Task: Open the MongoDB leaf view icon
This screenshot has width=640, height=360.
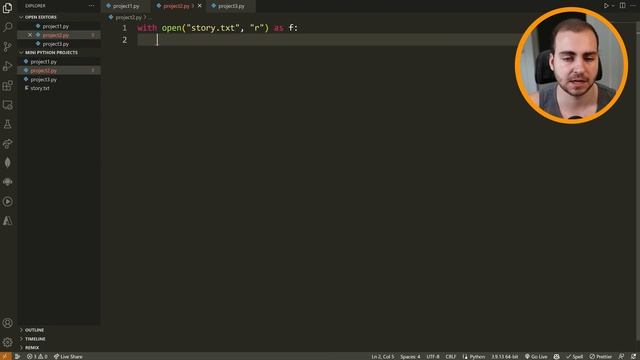Action: pyautogui.click(x=7, y=162)
